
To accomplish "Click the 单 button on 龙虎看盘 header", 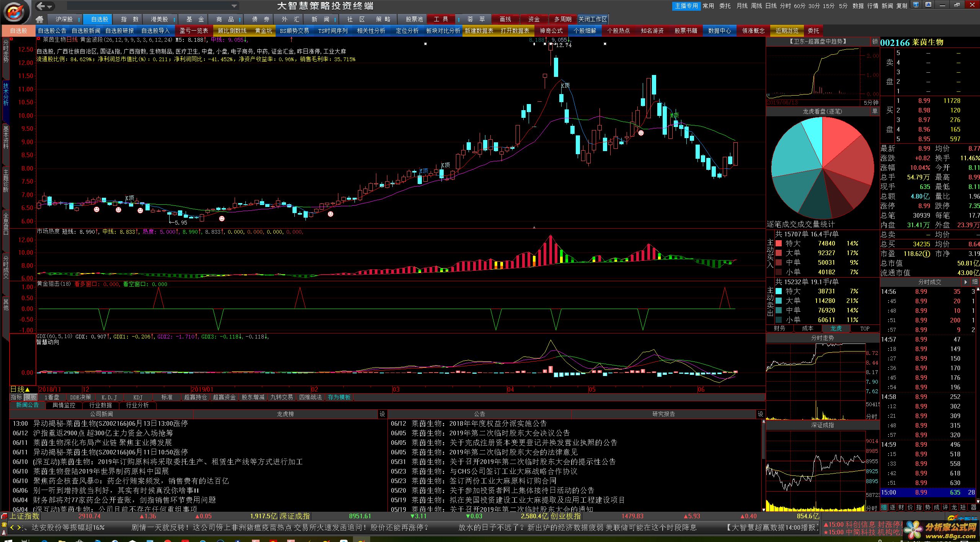I will coord(875,111).
